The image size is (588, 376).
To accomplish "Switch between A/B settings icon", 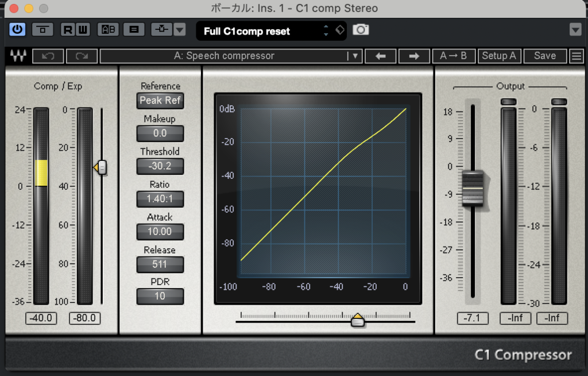I will (108, 29).
